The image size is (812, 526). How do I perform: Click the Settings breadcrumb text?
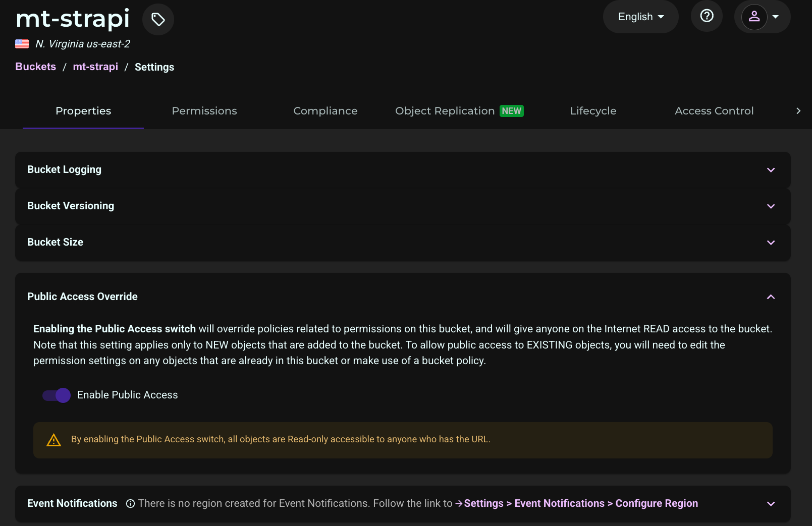tap(154, 67)
